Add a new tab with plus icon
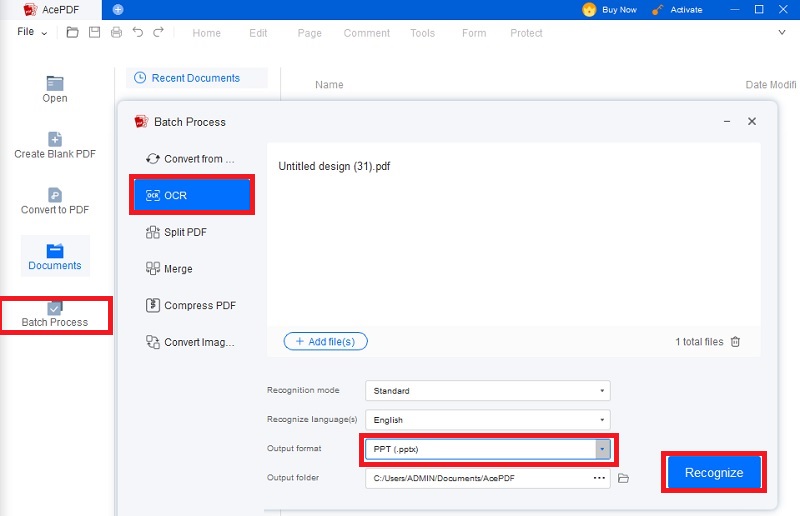The height and width of the screenshot is (516, 800). pos(118,9)
